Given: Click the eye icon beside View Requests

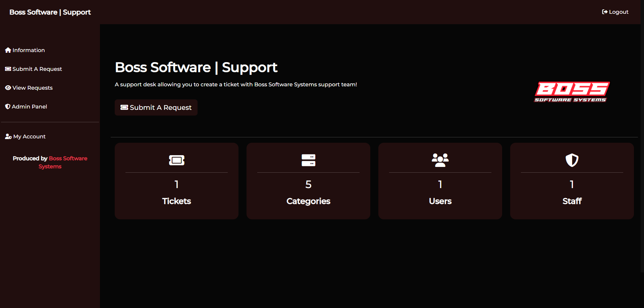Looking at the screenshot, I should [8, 88].
